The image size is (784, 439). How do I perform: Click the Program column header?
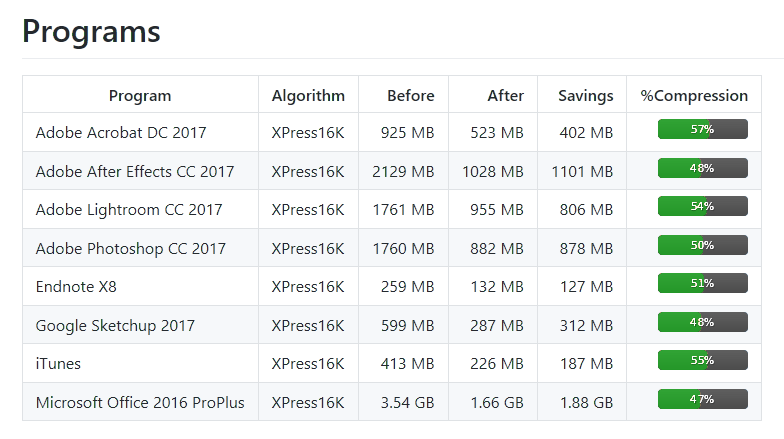(x=140, y=96)
